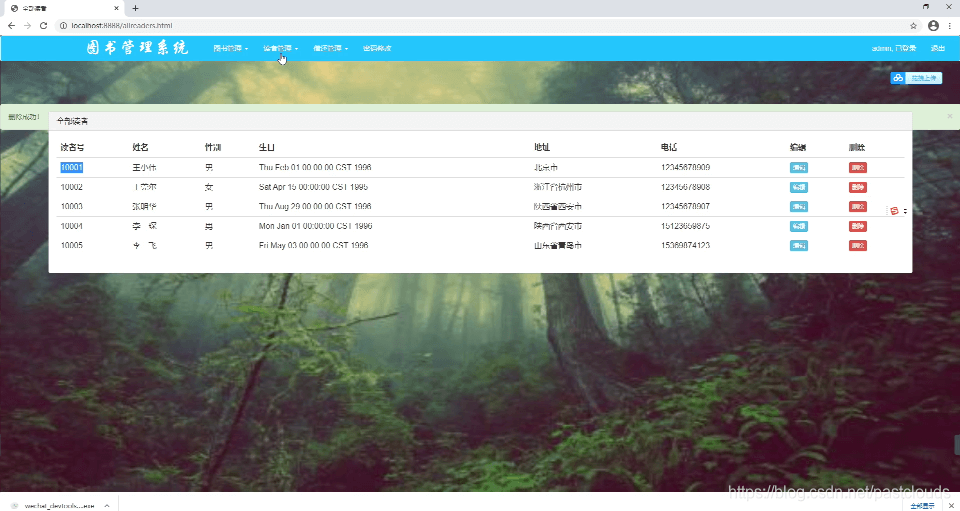Screen dimensions: 960x511
Task: Click birthday Sat Apr 15 00:00:00 CST 1995
Action: point(315,187)
